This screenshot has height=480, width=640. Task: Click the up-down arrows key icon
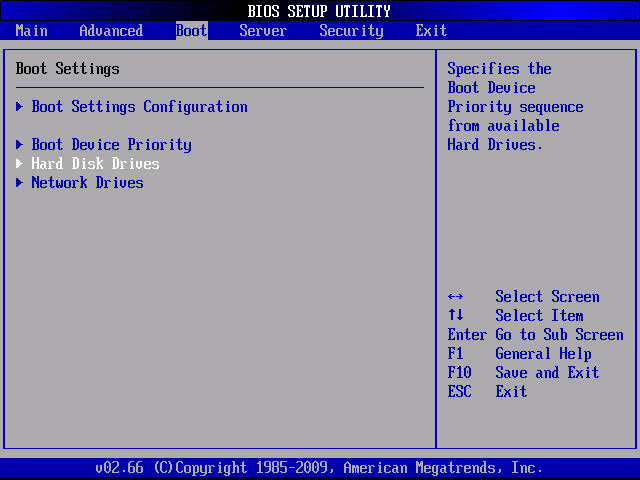click(x=456, y=315)
